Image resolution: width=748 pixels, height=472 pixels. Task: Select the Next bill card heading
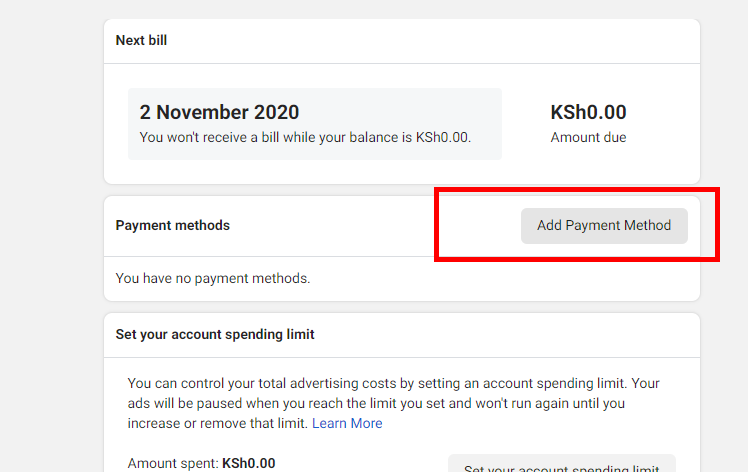pos(141,41)
